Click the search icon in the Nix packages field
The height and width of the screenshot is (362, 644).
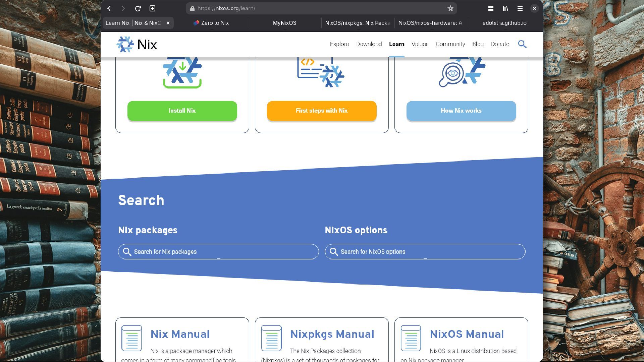(x=127, y=252)
